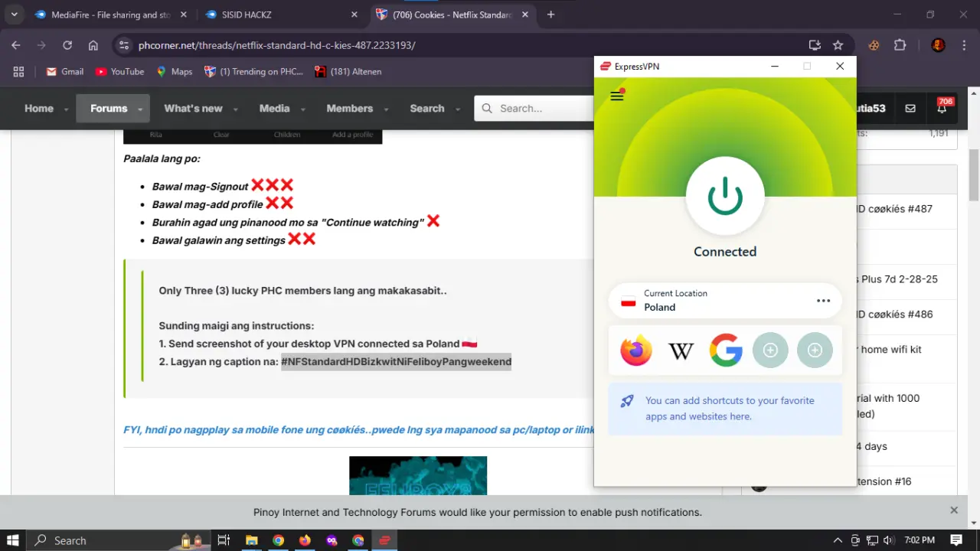Expand the Search dropdown arrow in navbar
The height and width of the screenshot is (551, 980).
coord(458,109)
